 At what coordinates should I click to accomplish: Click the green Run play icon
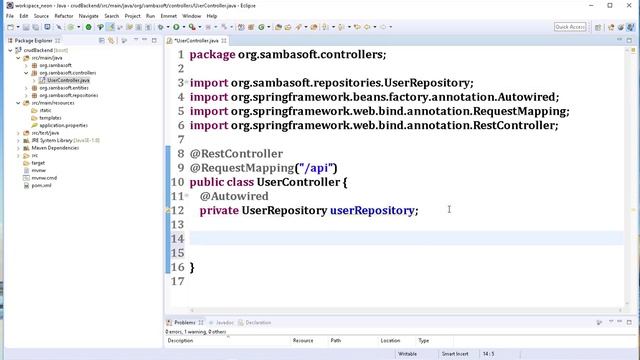point(176,27)
